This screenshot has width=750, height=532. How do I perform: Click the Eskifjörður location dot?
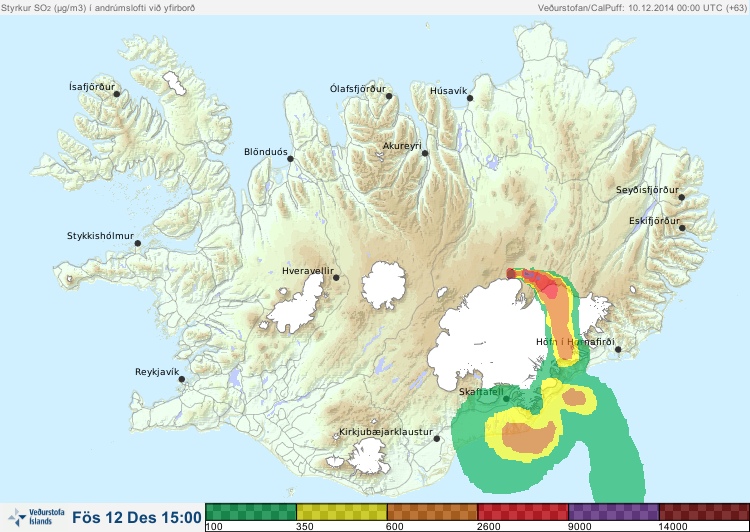point(682,228)
